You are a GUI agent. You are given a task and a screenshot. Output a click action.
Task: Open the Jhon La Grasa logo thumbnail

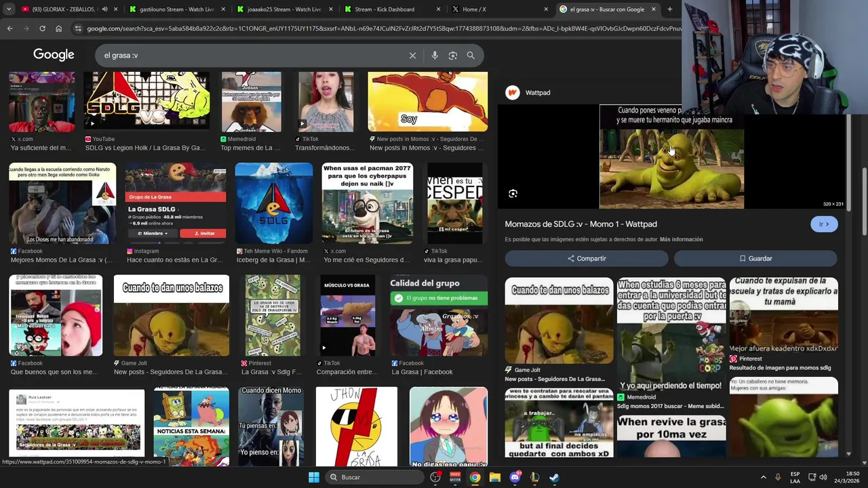tap(356, 426)
